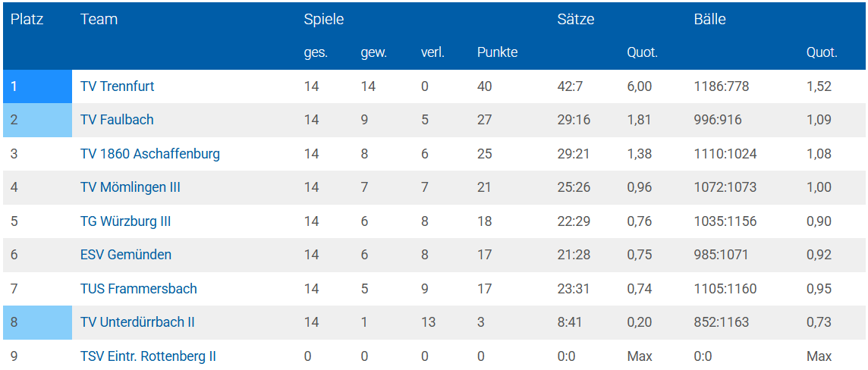The width and height of the screenshot is (868, 370).
Task: Open TV Unterdürrbach II team page
Action: [x=137, y=322]
